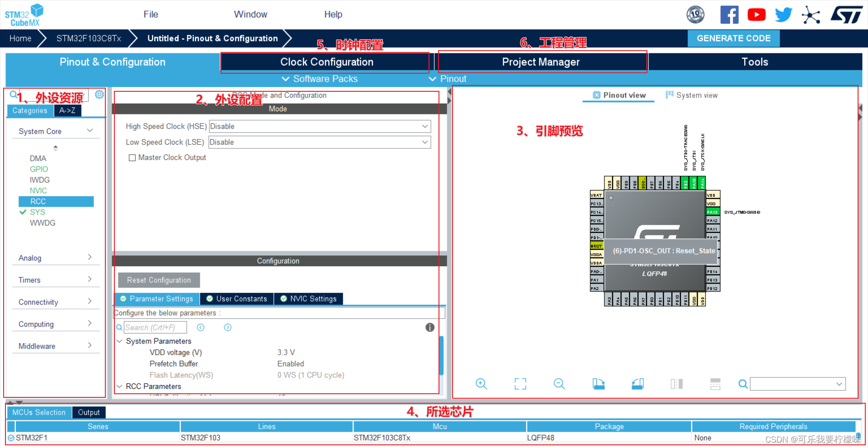
Task: Open the Help menu
Action: tap(333, 14)
